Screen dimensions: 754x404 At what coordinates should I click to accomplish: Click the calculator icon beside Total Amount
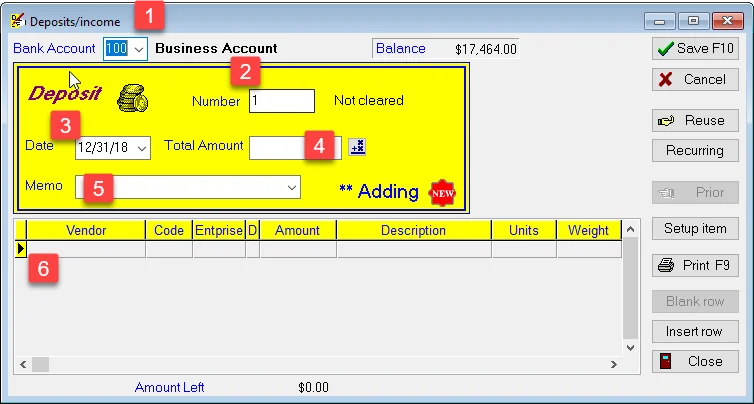point(357,147)
